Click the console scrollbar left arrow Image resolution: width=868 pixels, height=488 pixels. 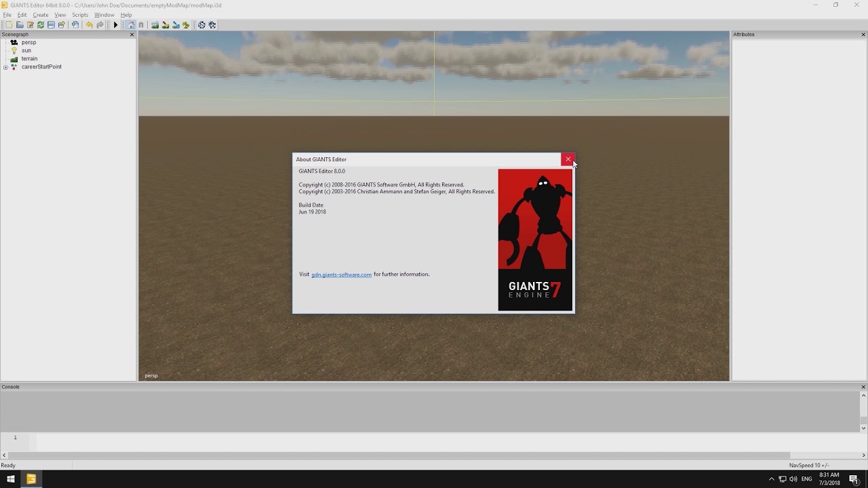[4, 455]
